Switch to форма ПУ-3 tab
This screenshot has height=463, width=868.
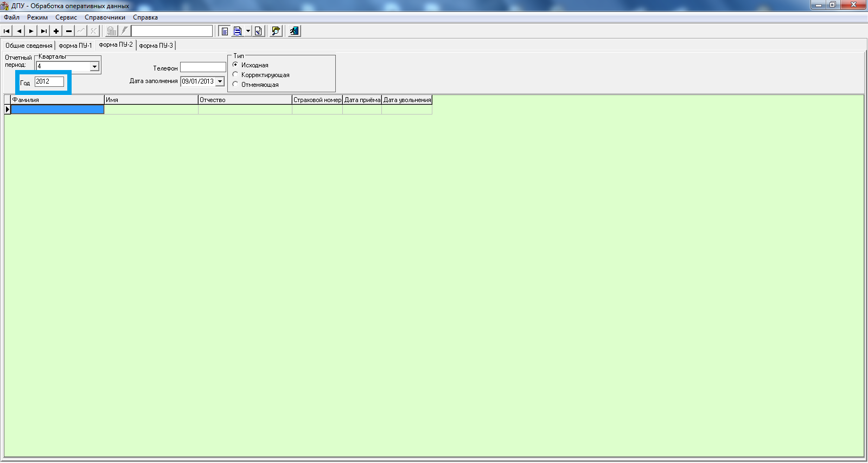click(156, 46)
